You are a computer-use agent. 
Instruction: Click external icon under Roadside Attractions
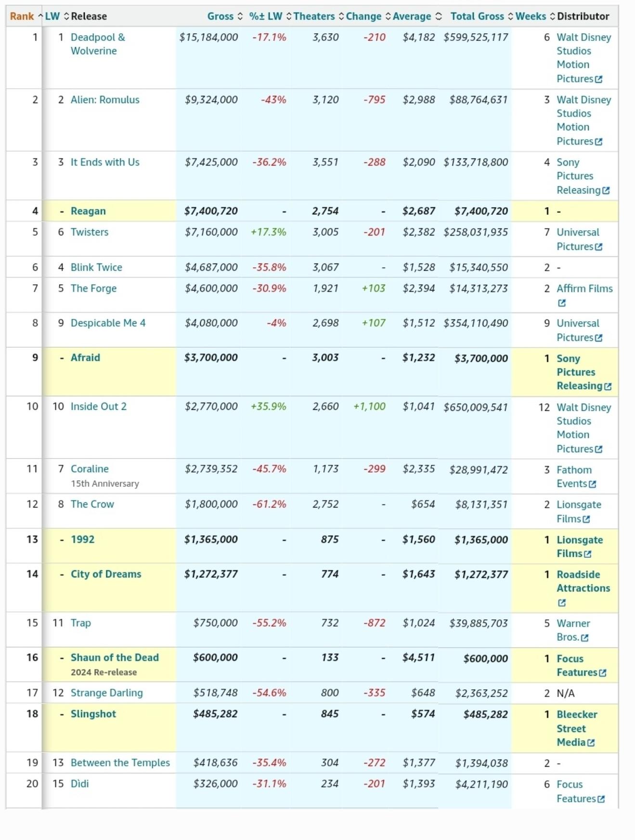click(561, 603)
